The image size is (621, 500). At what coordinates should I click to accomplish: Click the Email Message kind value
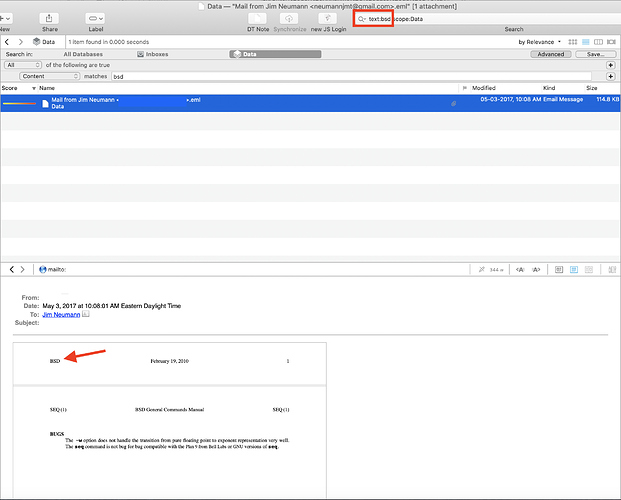tap(563, 99)
